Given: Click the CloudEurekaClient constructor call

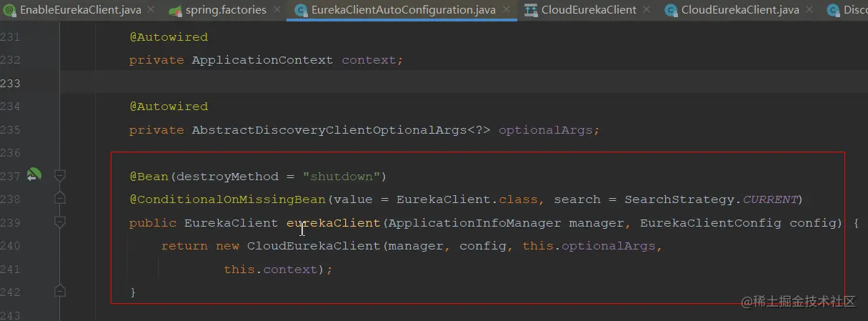Looking at the screenshot, I should point(314,246).
